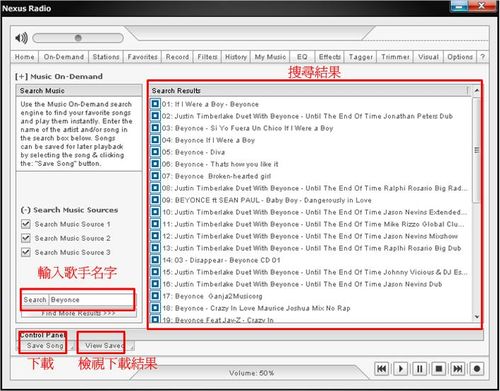This screenshot has height=391, width=500.
Task: Click icon beside 13 Raplhi Rosario Big Dub
Action: click(155, 248)
